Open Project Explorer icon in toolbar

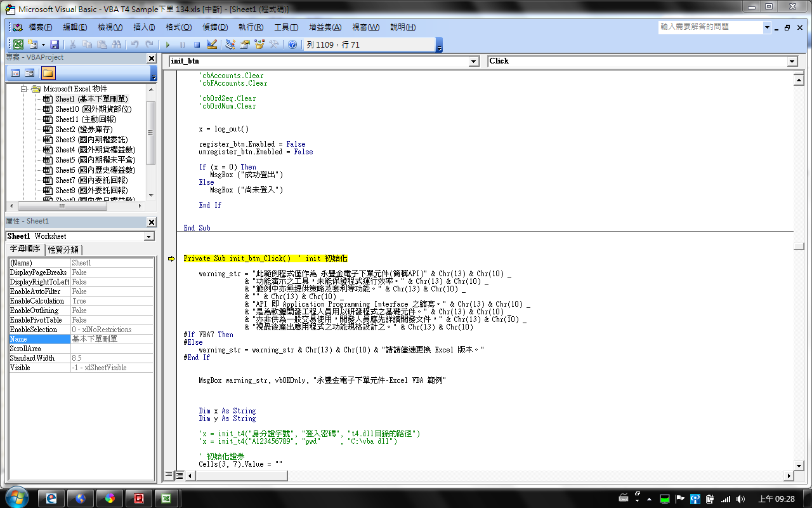230,44
